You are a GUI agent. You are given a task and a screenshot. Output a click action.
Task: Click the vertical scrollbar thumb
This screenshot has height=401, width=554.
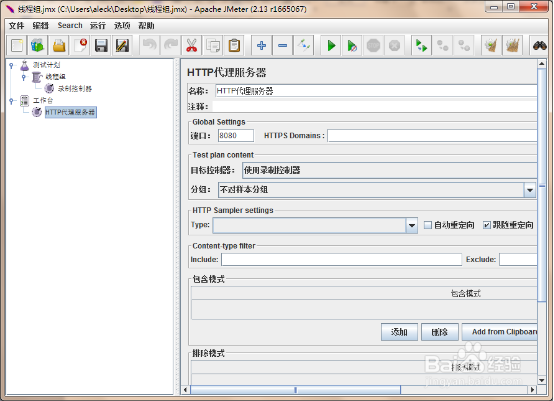click(x=541, y=185)
